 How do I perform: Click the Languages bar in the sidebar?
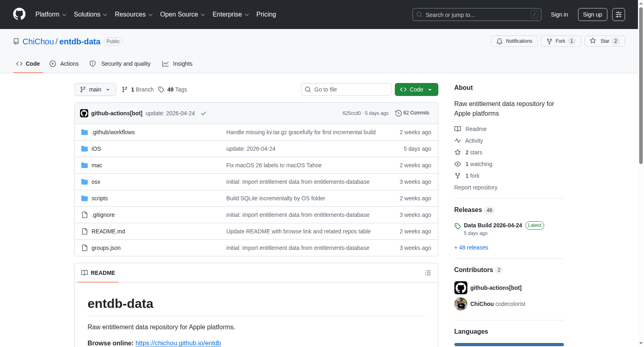pyautogui.click(x=509, y=345)
